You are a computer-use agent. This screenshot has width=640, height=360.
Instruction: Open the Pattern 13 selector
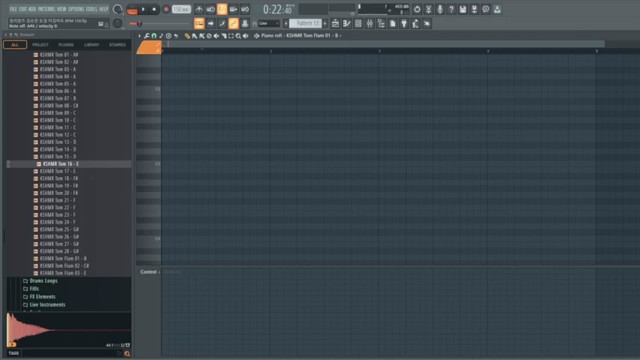[x=306, y=24]
